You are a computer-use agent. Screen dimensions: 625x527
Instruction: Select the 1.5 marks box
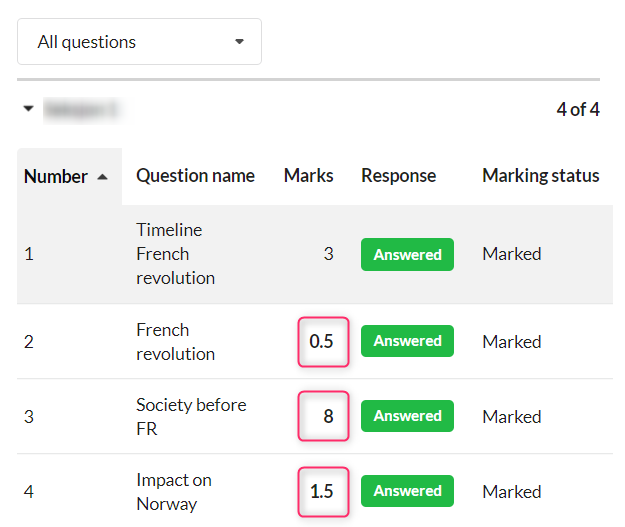(323, 492)
